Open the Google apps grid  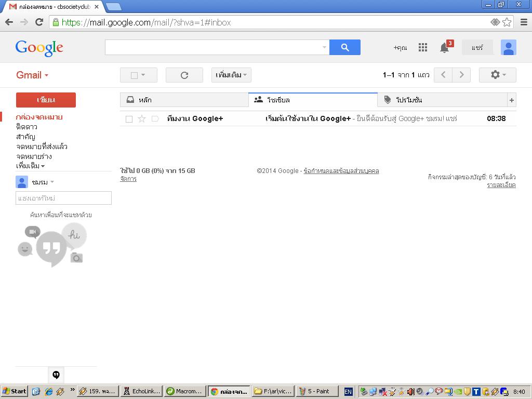(x=423, y=47)
